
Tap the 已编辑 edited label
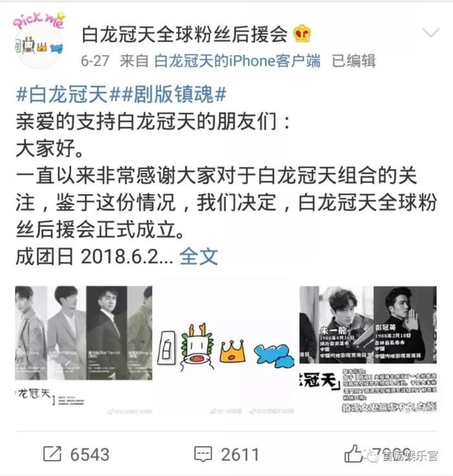[x=353, y=61]
